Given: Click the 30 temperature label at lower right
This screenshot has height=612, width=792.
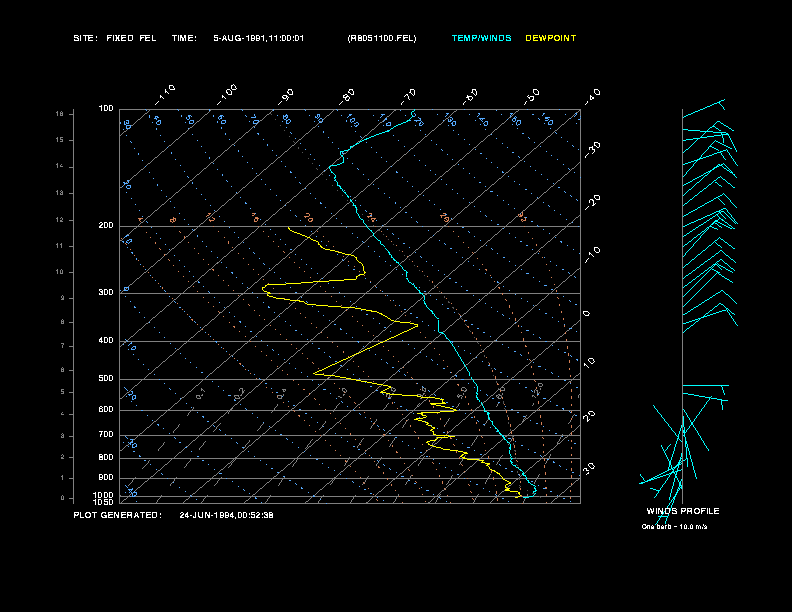Looking at the screenshot, I should [590, 468].
